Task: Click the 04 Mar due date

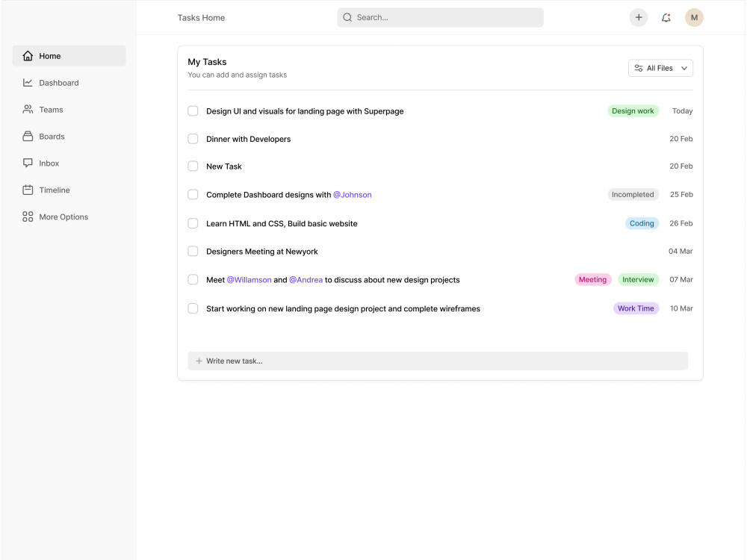Action: coord(681,251)
